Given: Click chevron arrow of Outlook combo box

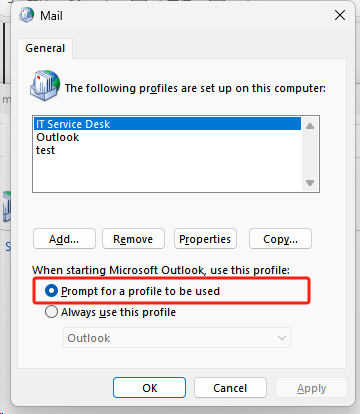Looking at the screenshot, I should 282,338.
